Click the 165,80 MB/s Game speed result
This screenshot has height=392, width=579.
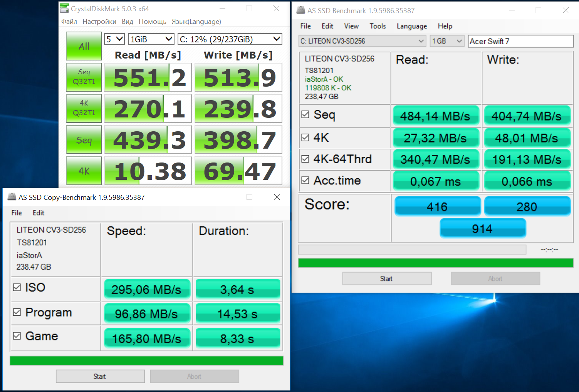pos(147,338)
